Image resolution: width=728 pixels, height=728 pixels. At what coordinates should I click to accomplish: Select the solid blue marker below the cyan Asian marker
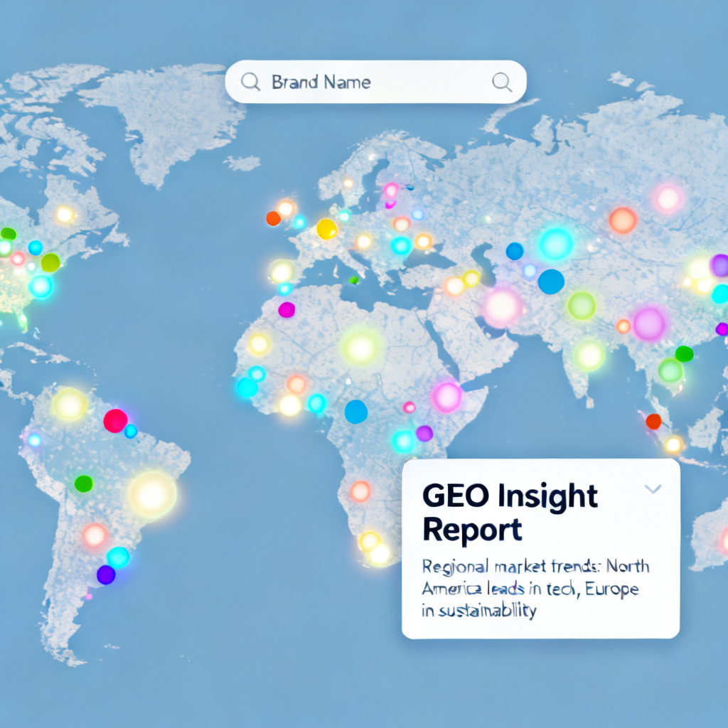point(551,282)
